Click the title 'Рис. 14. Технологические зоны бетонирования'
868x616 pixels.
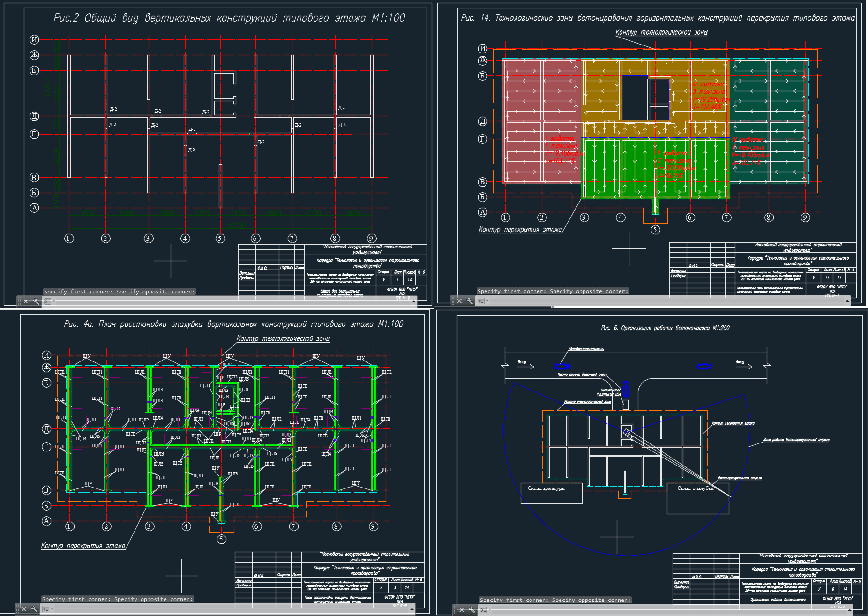(x=658, y=18)
